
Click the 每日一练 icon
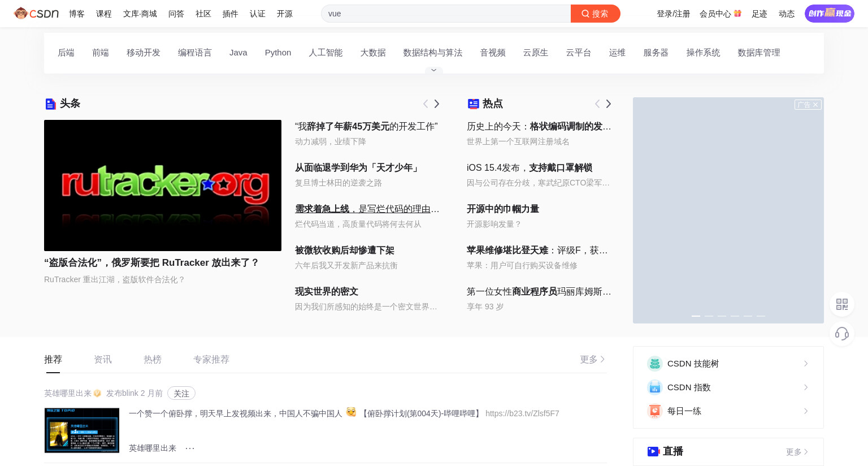click(654, 411)
